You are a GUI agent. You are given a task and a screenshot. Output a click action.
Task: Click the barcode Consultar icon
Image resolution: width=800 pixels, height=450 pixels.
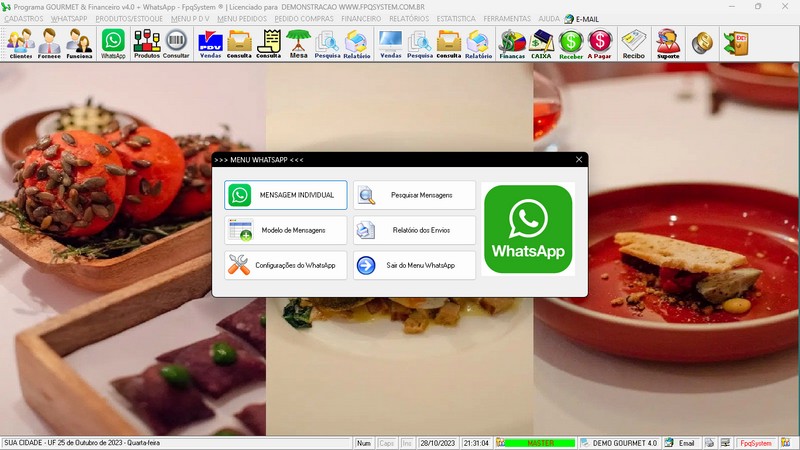click(x=176, y=44)
